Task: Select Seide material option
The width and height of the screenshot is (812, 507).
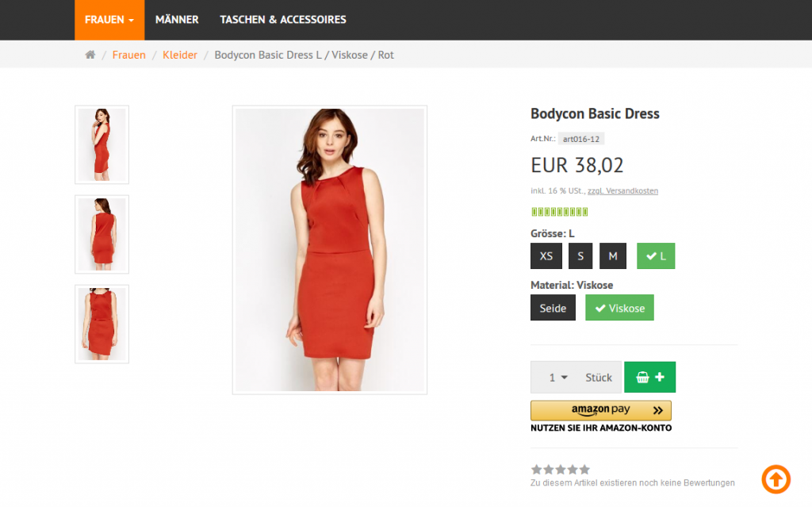Action: click(553, 308)
